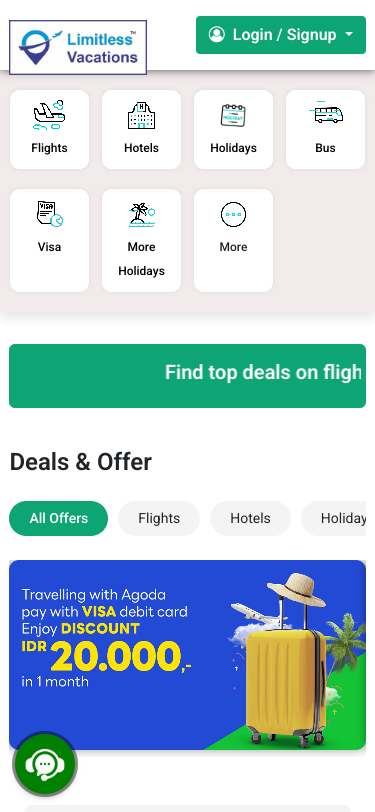Open the Holidays calendar icon
The image size is (375, 812).
(233, 115)
